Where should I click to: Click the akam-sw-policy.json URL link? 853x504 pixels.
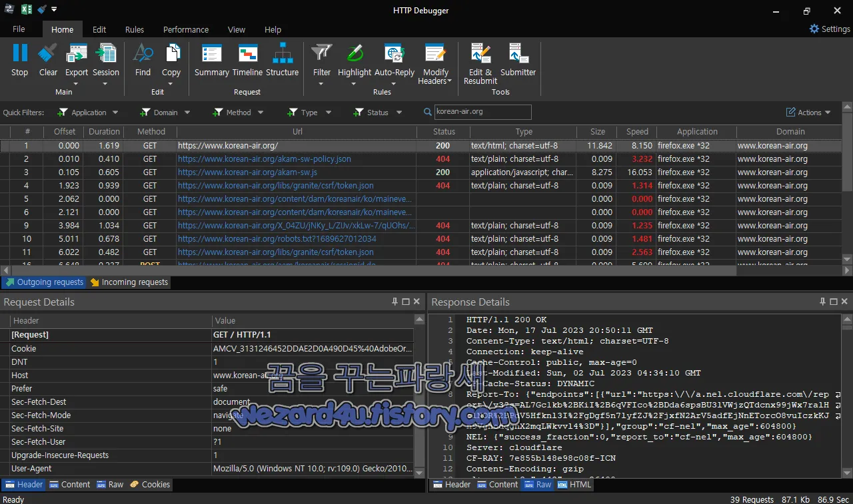tap(264, 159)
